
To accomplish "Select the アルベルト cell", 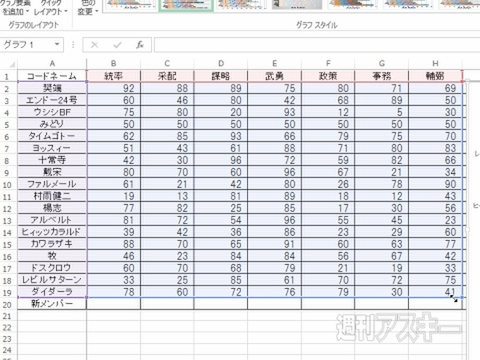I will pos(52,220).
